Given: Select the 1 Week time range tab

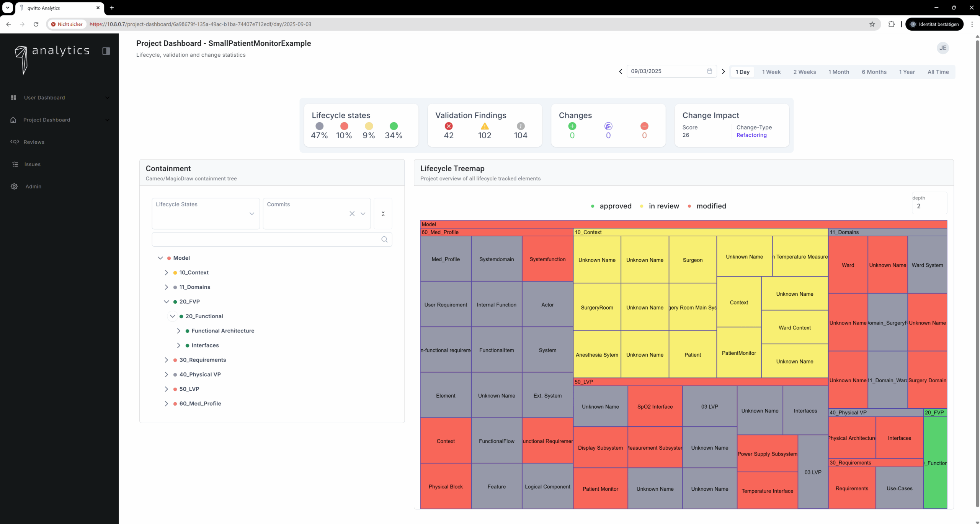Looking at the screenshot, I should (x=771, y=72).
